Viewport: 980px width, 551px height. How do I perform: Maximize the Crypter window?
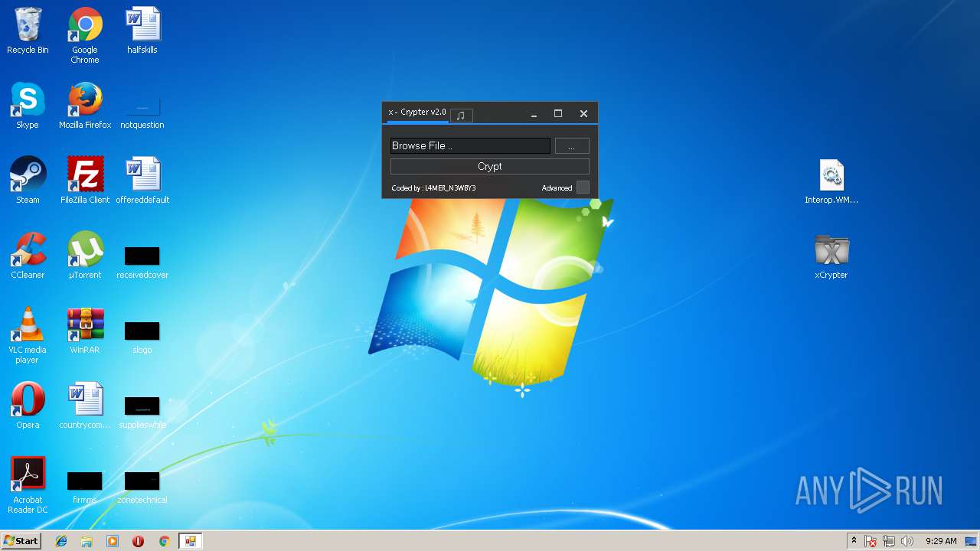[x=558, y=113]
